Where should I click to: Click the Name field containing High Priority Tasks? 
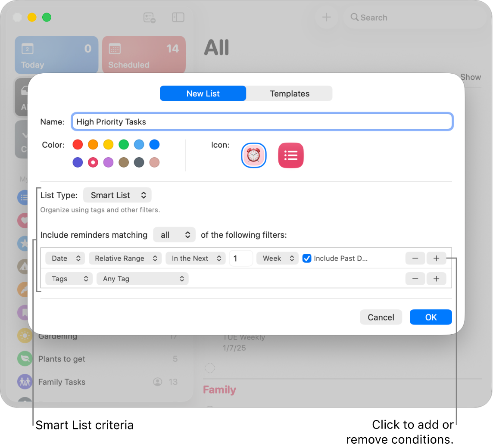pos(262,121)
